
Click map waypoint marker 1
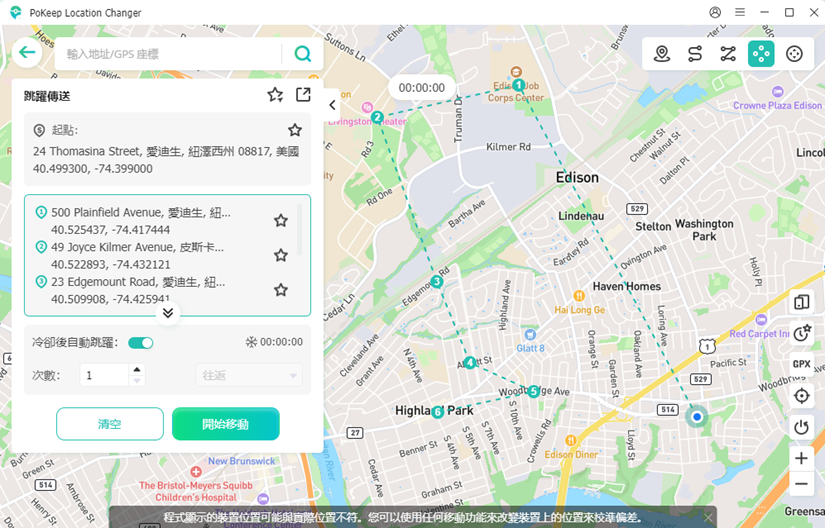pos(518,85)
